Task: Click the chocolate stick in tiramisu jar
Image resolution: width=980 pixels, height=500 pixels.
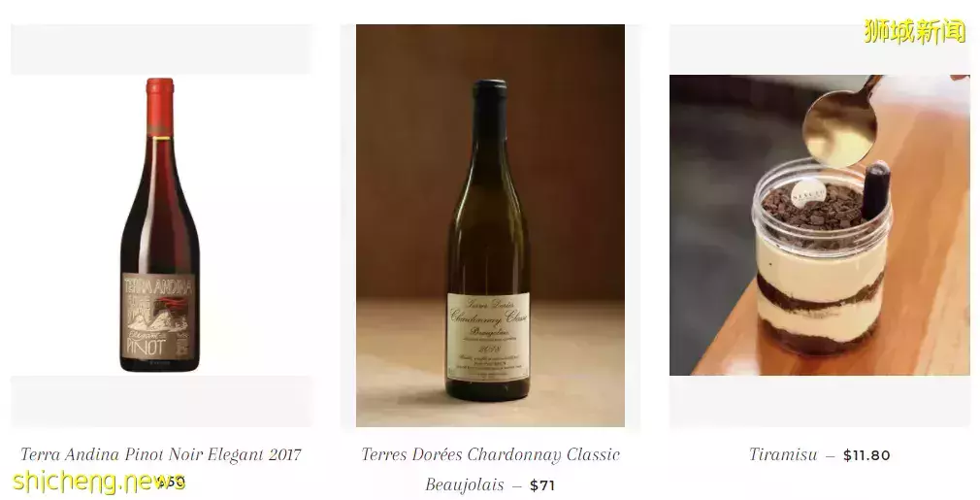Action: tap(875, 190)
